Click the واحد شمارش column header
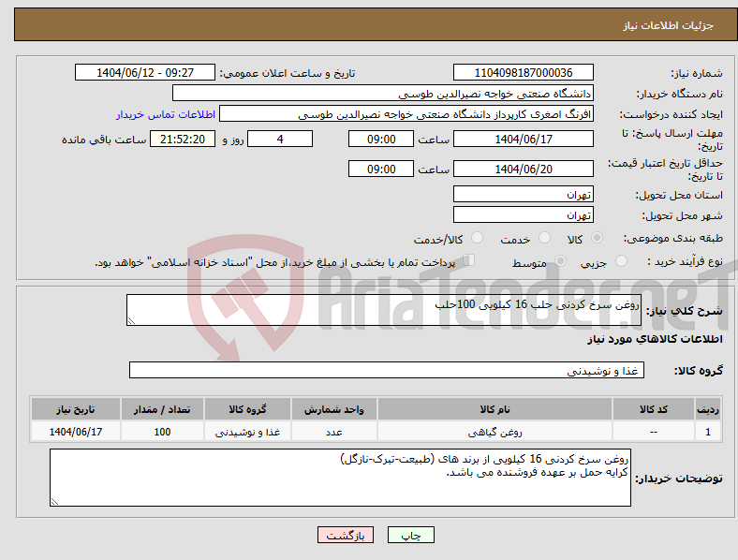 [333, 409]
